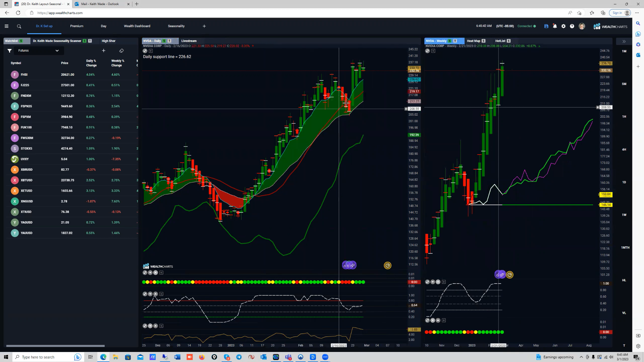Click the watchlist filter funnel icon
This screenshot has width=644, height=362.
coord(10,51)
